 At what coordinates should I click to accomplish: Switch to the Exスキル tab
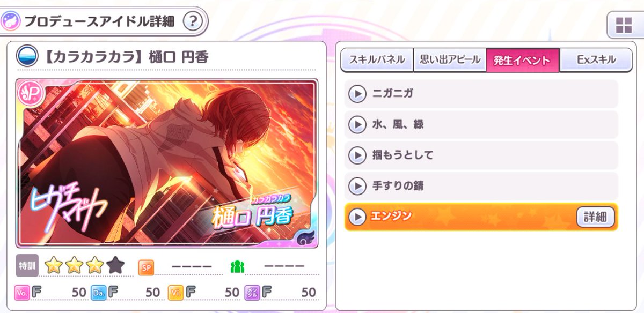596,59
